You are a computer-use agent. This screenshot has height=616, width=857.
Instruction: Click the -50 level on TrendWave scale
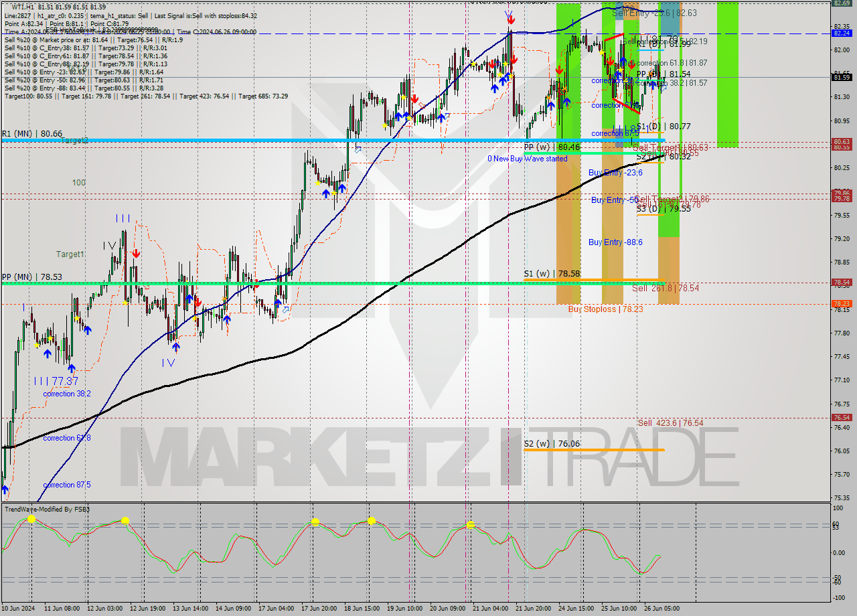838,577
